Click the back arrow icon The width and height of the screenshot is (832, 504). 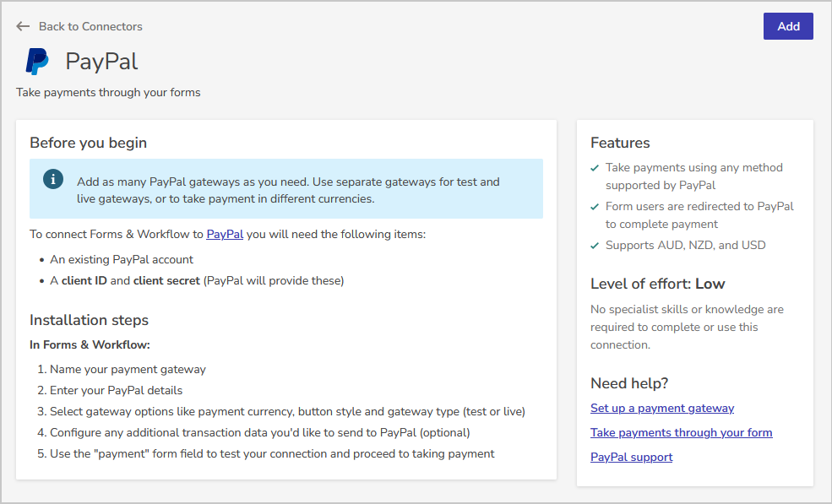(x=23, y=26)
